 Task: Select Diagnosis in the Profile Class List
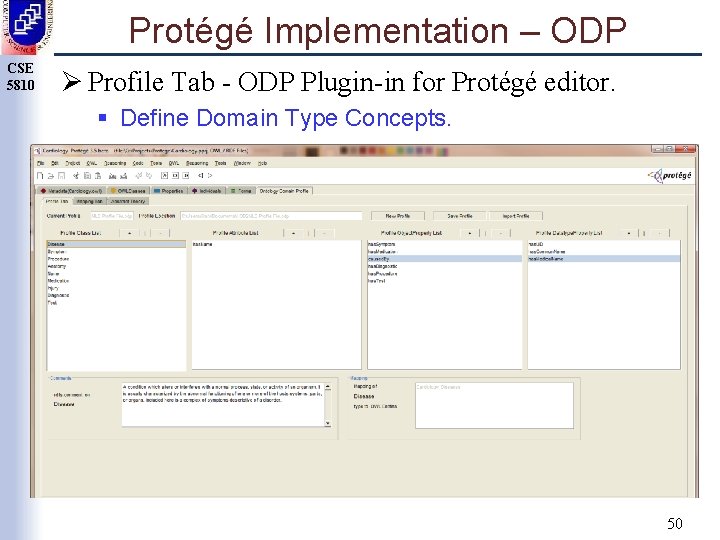(x=116, y=296)
